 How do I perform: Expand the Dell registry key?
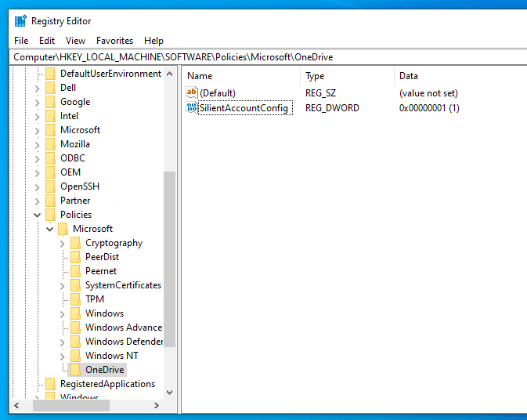pyautogui.click(x=38, y=89)
